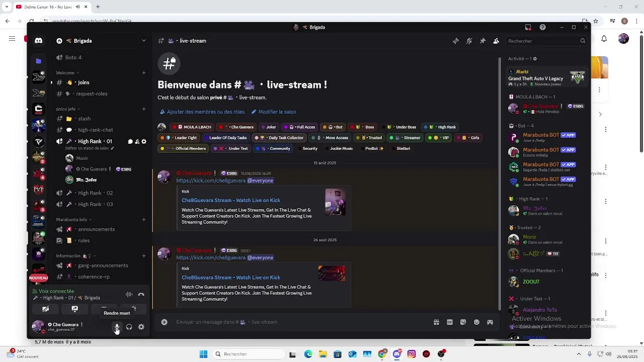Image resolution: width=644 pixels, height=362 pixels.
Task: Collapse the Marabunta Info category
Action: [74, 220]
